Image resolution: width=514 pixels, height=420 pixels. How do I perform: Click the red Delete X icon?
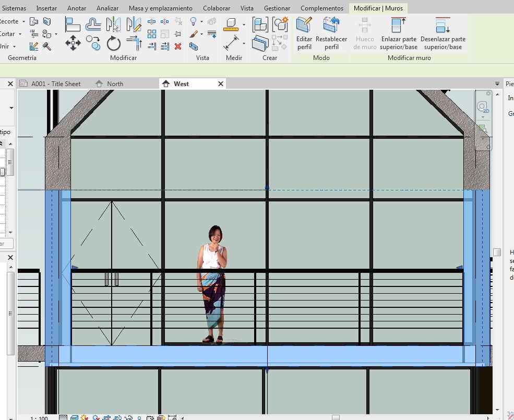pyautogui.click(x=178, y=46)
